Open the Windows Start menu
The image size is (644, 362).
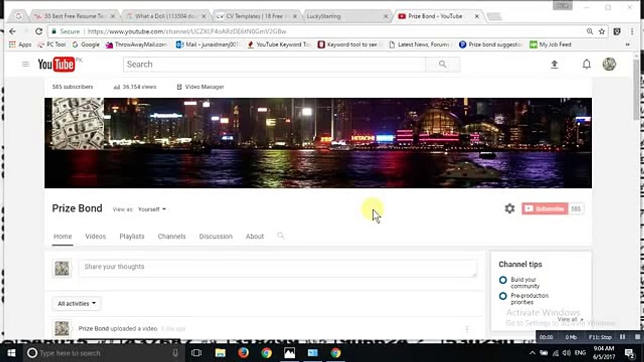click(x=11, y=353)
